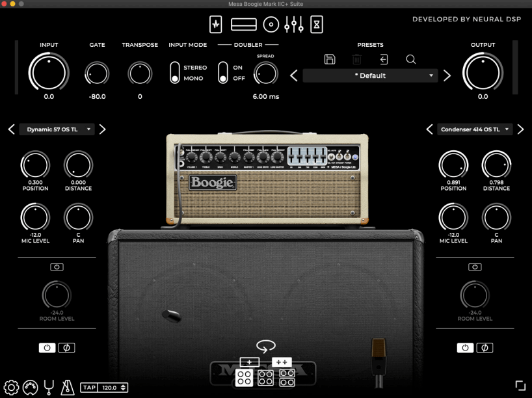The height and width of the screenshot is (398, 532).
Task: Select the amp head section icon
Action: (244, 25)
